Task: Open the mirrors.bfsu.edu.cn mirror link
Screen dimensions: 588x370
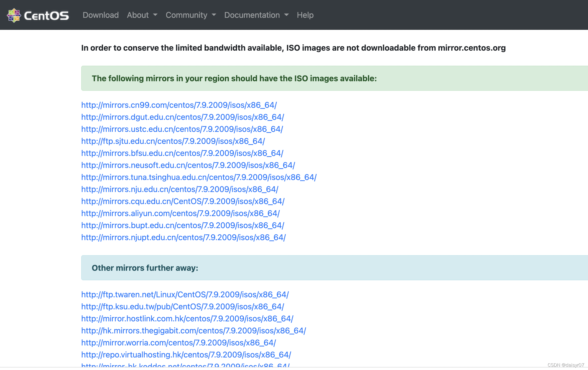Action: point(182,153)
